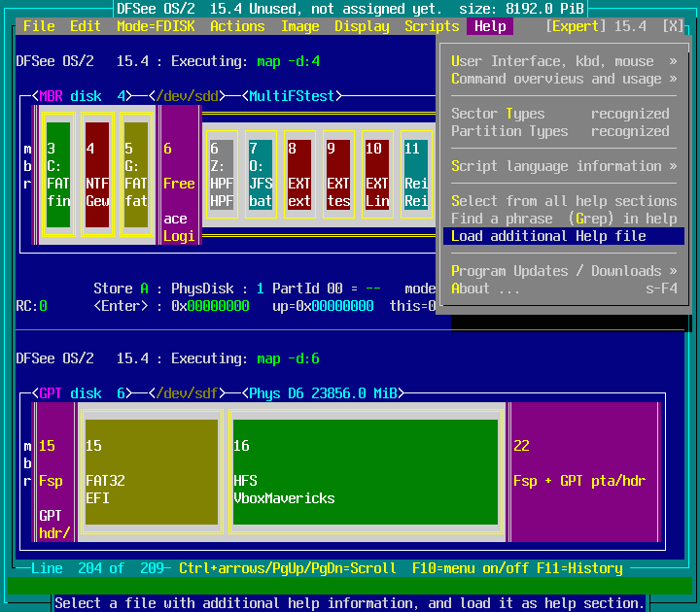700x612 pixels.
Task: Open the Actions menu
Action: pyautogui.click(x=237, y=26)
